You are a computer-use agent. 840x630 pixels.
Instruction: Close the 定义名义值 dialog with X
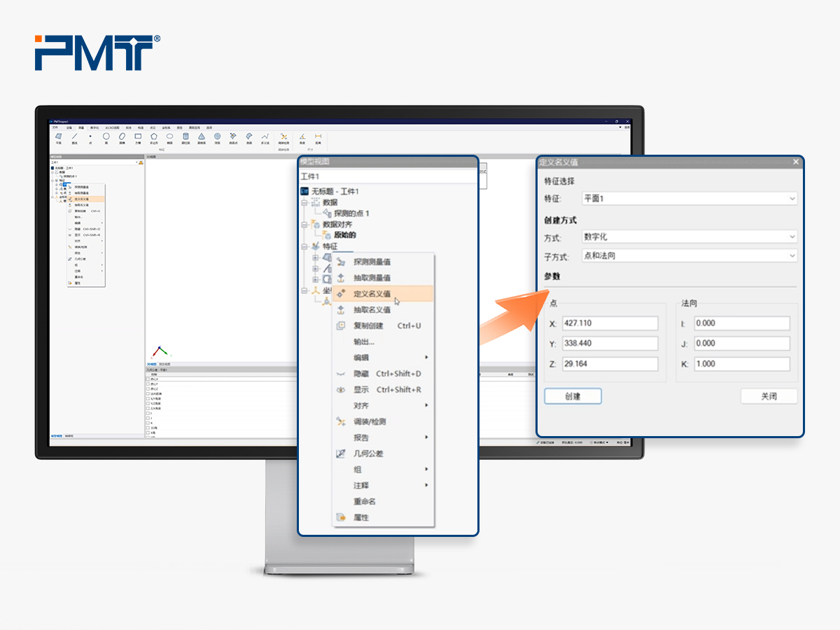pos(795,162)
